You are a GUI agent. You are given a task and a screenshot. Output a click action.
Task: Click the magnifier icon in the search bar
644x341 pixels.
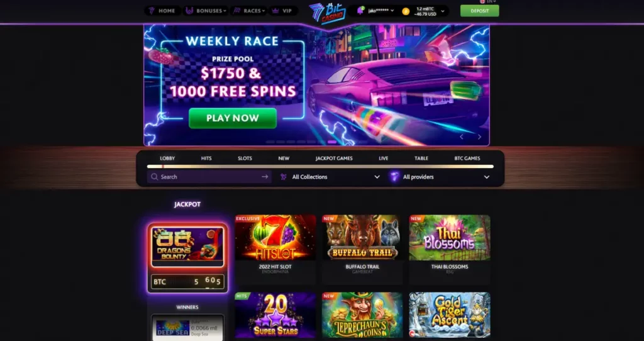(154, 177)
